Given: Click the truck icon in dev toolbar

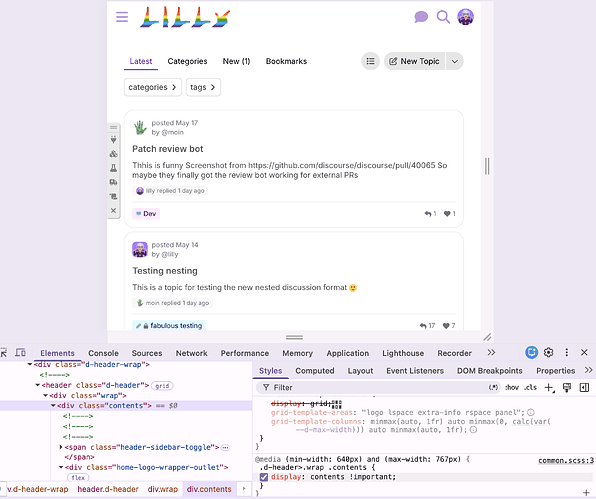Looking at the screenshot, I should point(113,182).
